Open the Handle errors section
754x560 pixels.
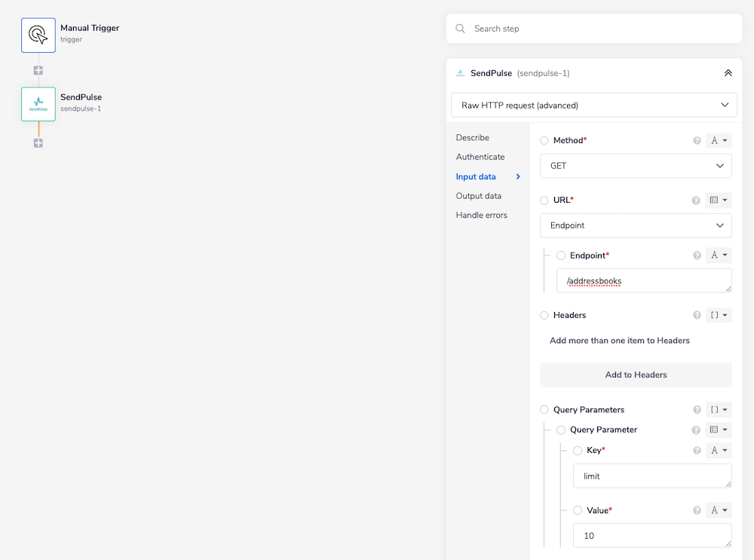coord(481,216)
